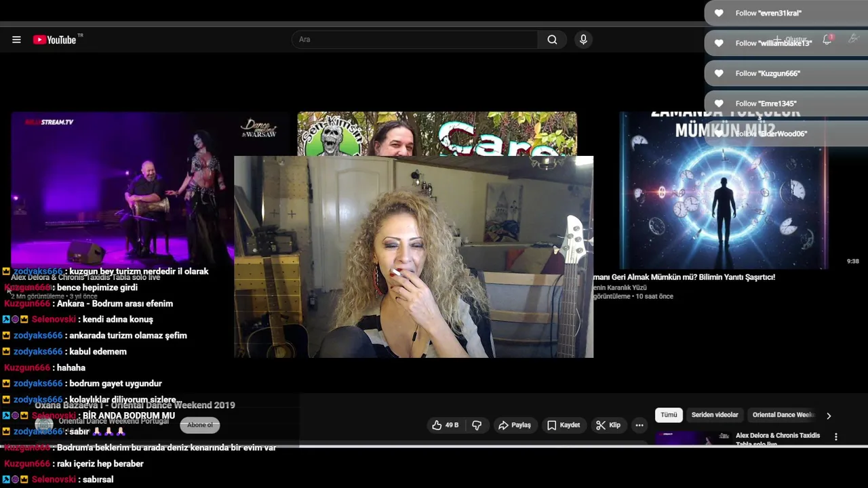Click chat message 'kuzgun bey turizm nerdedir il olarak'
868x488 pixels.
[139, 271]
